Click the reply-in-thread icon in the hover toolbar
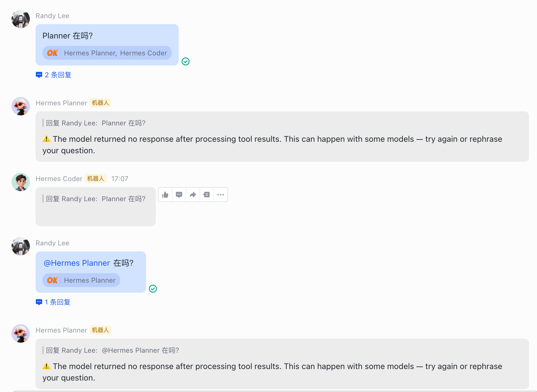 179,195
